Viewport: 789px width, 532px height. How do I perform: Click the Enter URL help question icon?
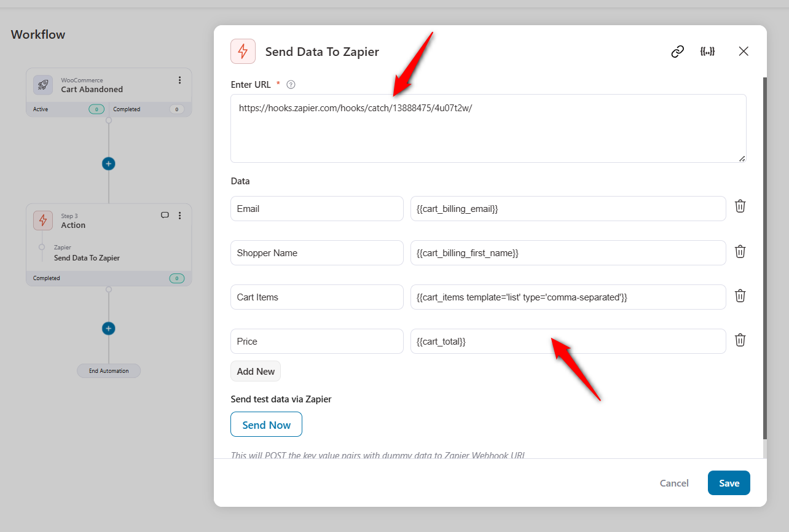pyautogui.click(x=291, y=85)
